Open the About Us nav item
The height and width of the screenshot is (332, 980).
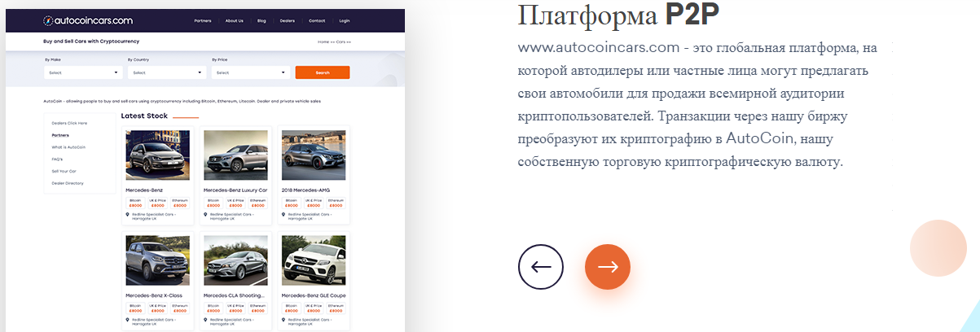coord(234,20)
